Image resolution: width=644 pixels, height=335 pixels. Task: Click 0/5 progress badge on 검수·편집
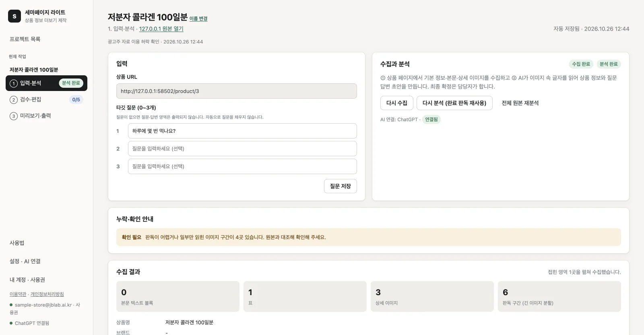(x=76, y=100)
